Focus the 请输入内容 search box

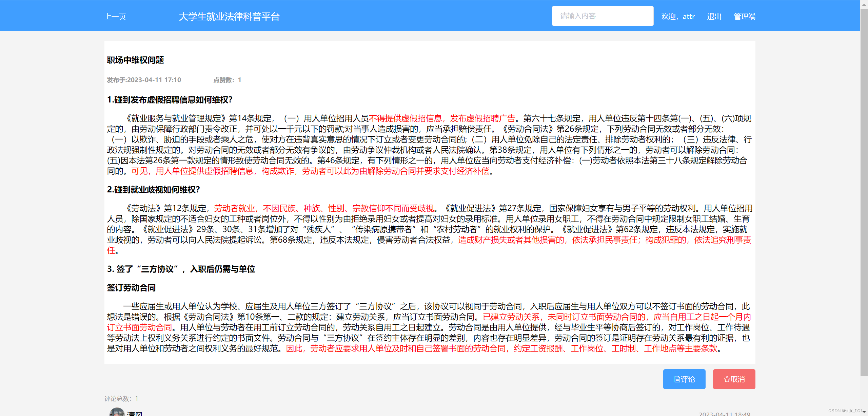click(x=602, y=16)
